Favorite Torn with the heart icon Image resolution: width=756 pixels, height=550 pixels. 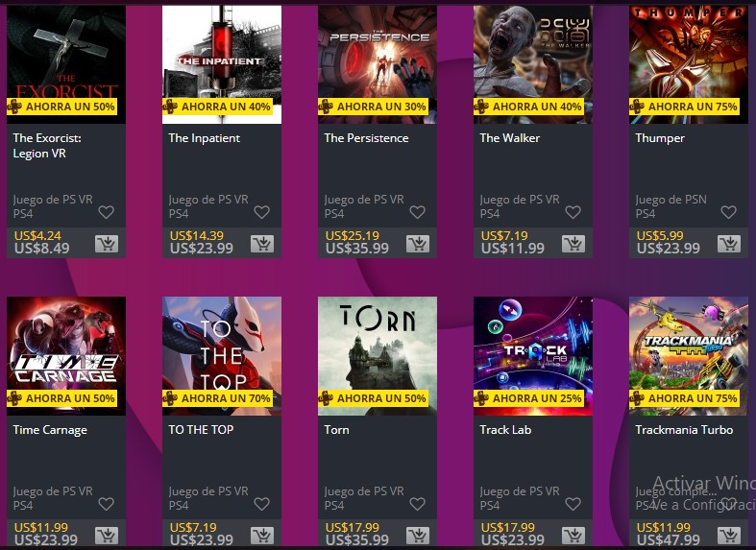click(418, 504)
